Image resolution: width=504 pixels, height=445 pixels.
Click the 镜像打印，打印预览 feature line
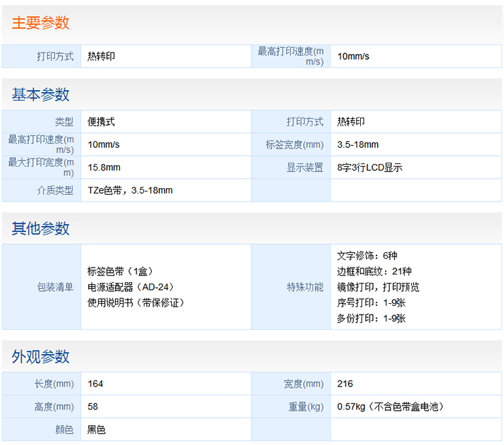coord(378,287)
